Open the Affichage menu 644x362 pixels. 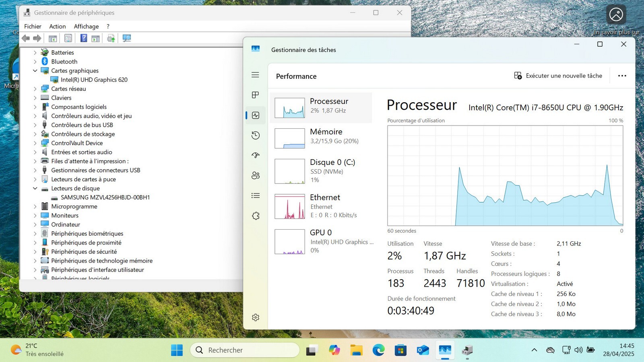[86, 26]
